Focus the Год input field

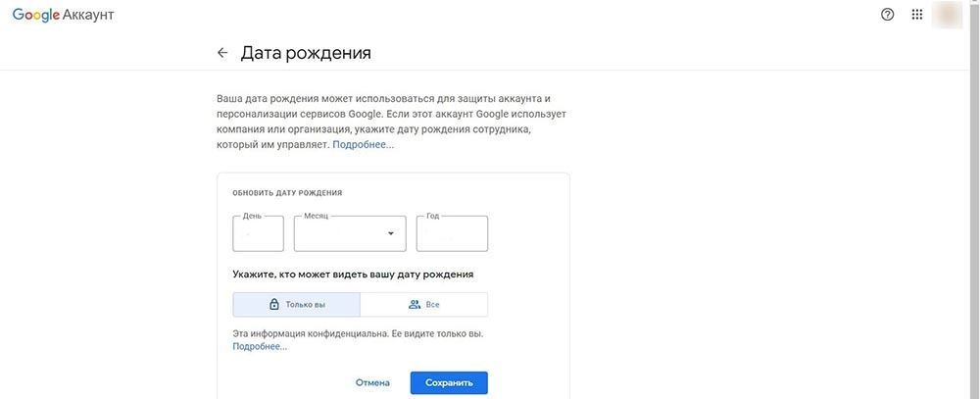coord(452,233)
